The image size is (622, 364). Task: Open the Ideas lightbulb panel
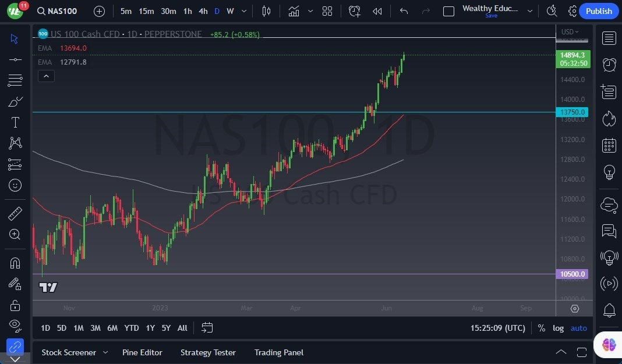click(609, 172)
